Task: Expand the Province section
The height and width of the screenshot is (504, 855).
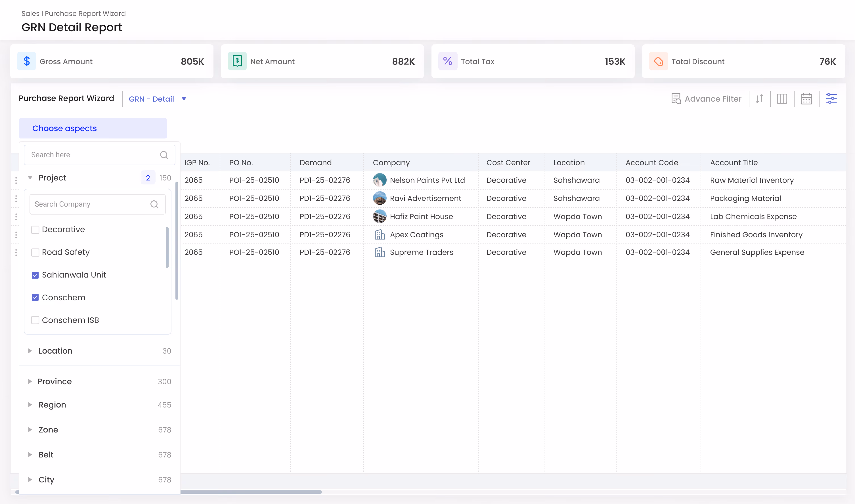Action: tap(30, 381)
